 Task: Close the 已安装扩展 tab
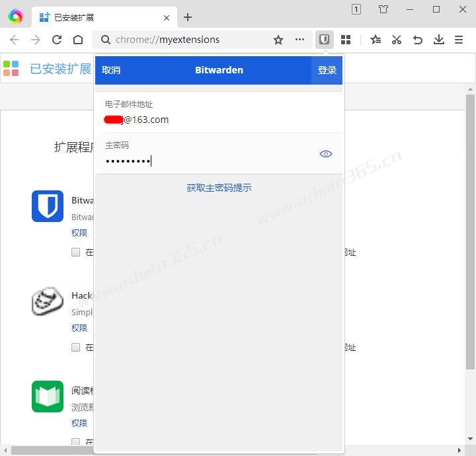click(167, 18)
